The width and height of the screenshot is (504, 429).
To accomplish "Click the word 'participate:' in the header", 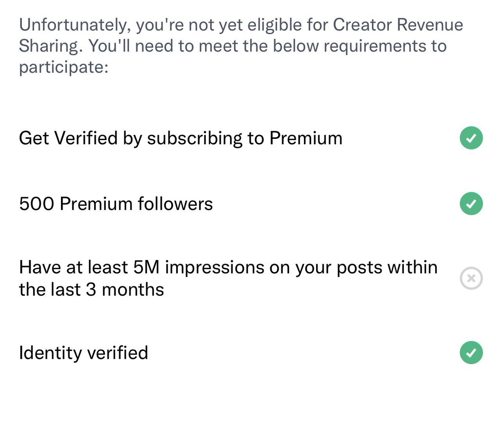I will coord(63,67).
